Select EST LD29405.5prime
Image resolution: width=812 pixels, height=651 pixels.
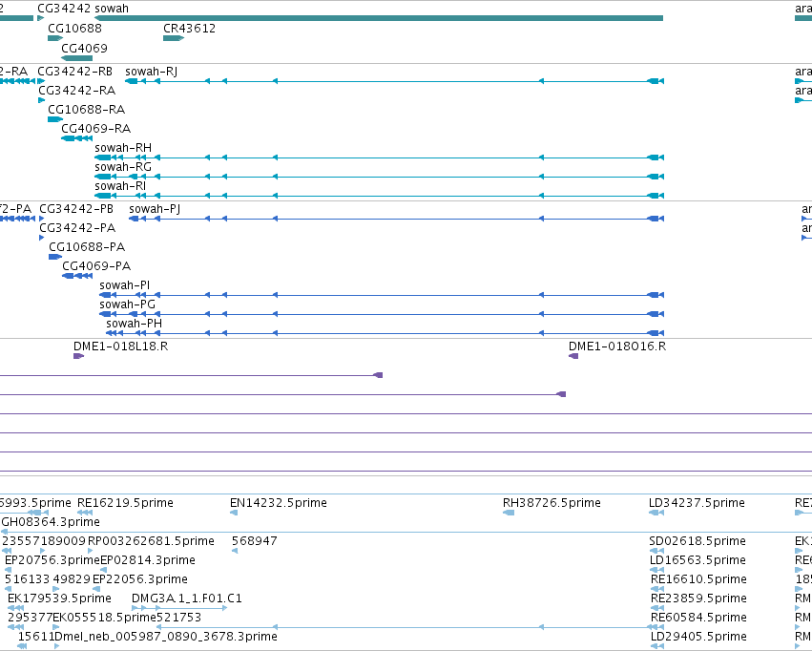[698, 637]
